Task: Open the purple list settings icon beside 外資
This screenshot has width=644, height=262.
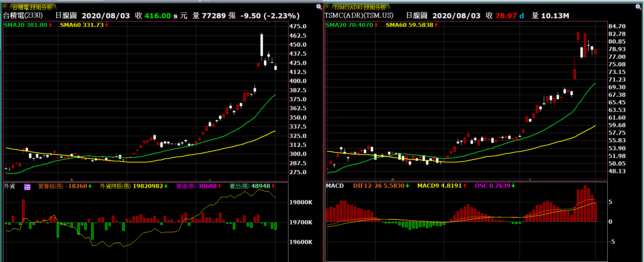Action: tap(27, 187)
